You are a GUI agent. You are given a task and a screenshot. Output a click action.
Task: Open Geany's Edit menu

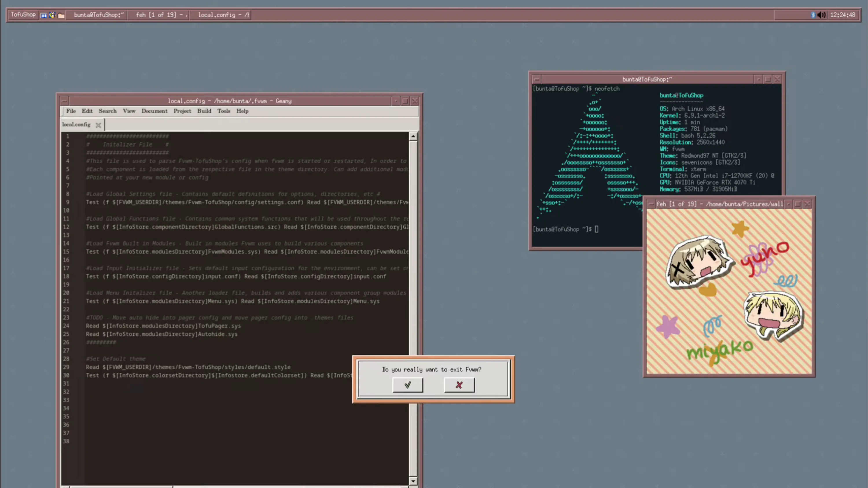87,111
